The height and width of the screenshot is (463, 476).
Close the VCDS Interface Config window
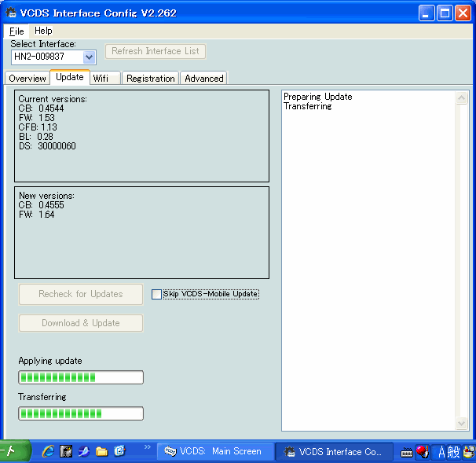pos(463,13)
